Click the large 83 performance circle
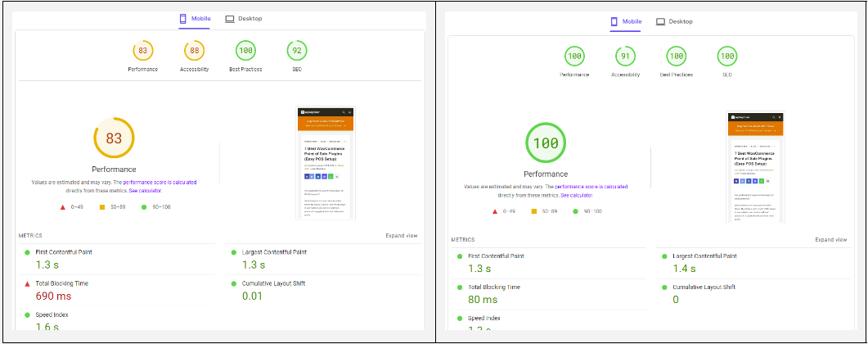 click(114, 138)
